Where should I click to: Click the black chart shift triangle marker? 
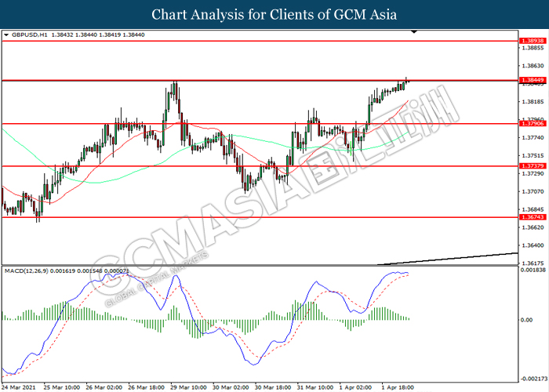click(x=414, y=32)
